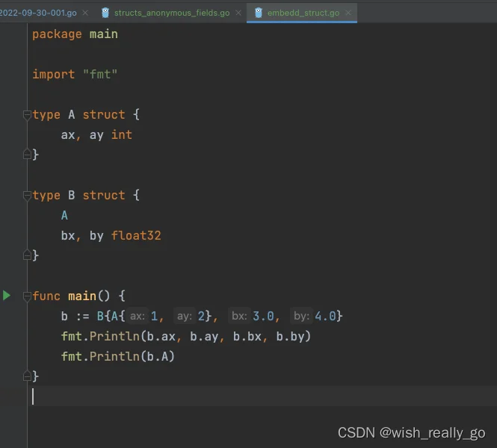Run main function via green gutter arrow
This screenshot has height=448, width=497.
point(6,296)
